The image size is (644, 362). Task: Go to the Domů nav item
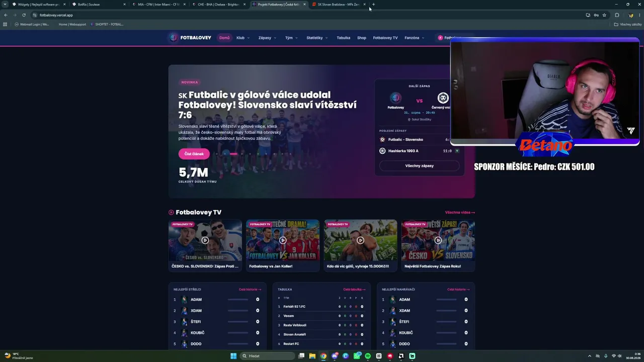[224, 38]
